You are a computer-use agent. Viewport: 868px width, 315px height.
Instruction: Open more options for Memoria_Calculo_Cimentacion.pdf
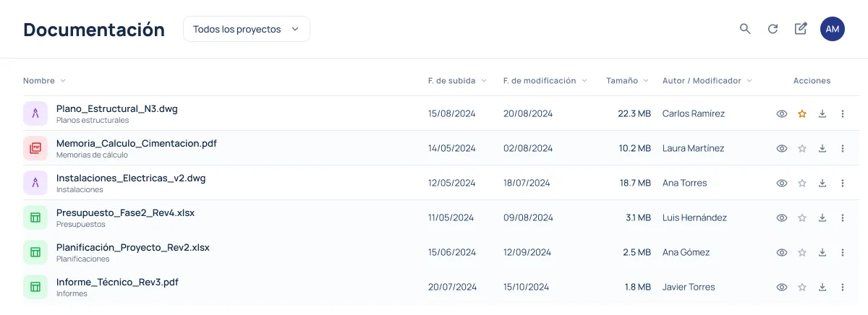tap(843, 148)
